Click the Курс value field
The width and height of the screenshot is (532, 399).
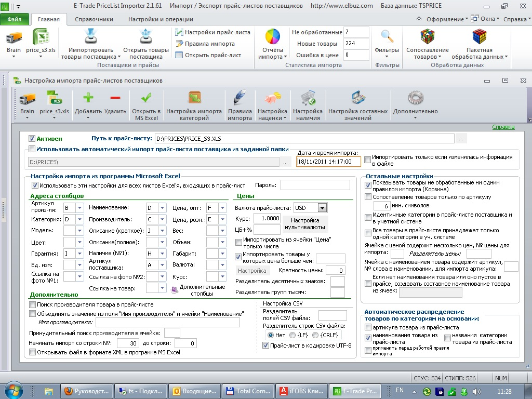tap(267, 218)
